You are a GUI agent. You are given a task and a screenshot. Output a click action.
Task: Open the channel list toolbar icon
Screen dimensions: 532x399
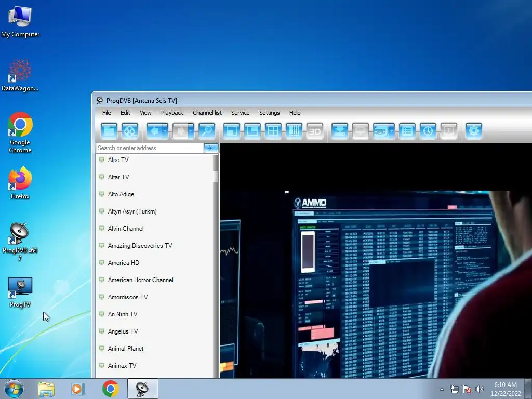point(407,131)
